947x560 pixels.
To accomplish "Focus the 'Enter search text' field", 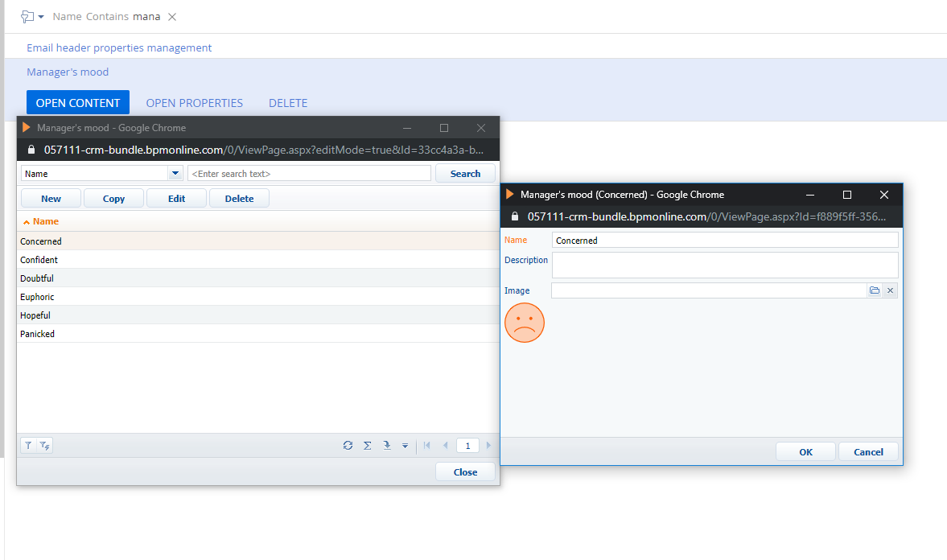I will point(309,173).
